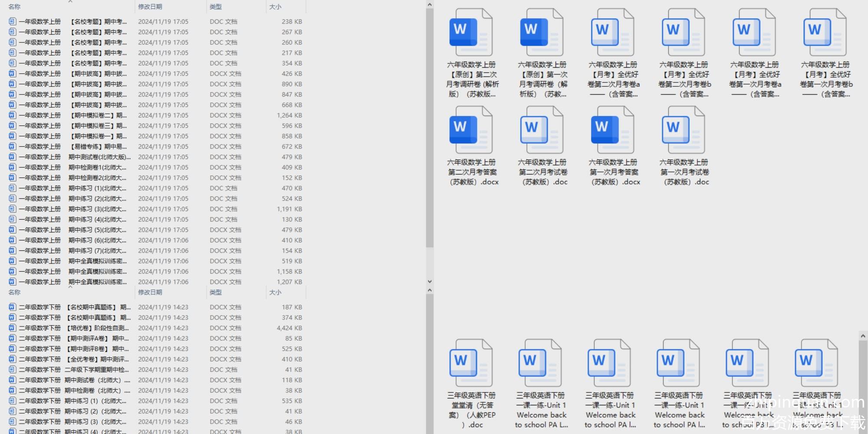Click the 第二次月考试卷 (苏教版).doc file icon
Image resolution: width=868 pixels, height=434 pixels.
(542, 130)
